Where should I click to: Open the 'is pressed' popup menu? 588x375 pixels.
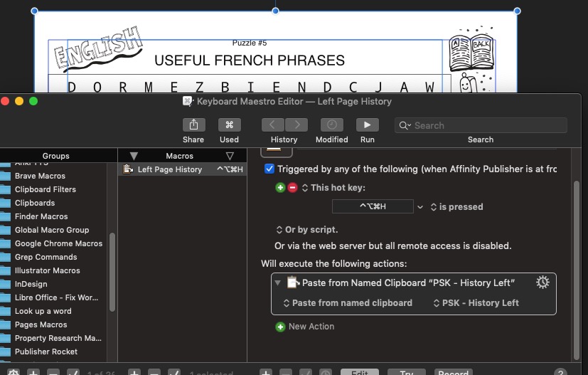tap(456, 207)
